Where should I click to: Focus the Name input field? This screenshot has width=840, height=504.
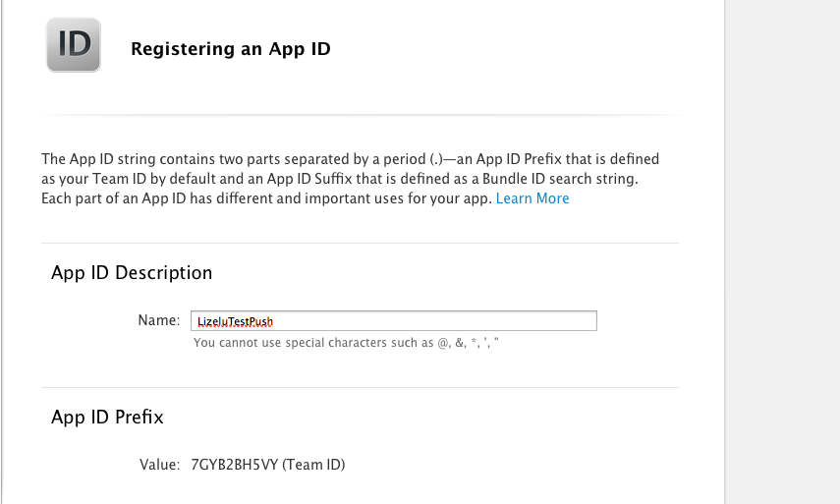394,321
